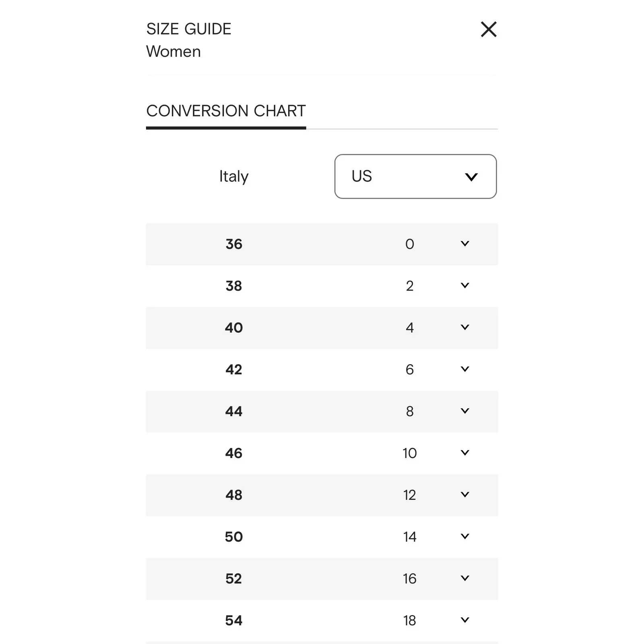Close the size guide panel

tap(489, 29)
